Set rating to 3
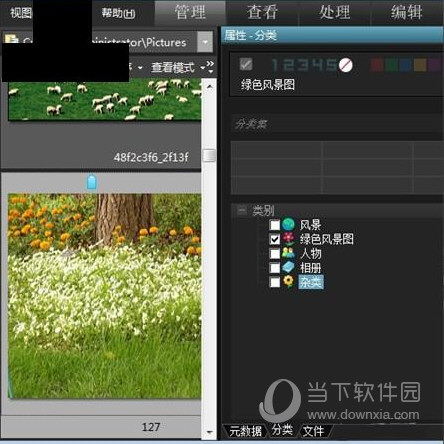The height and width of the screenshot is (444, 444). coord(302,65)
